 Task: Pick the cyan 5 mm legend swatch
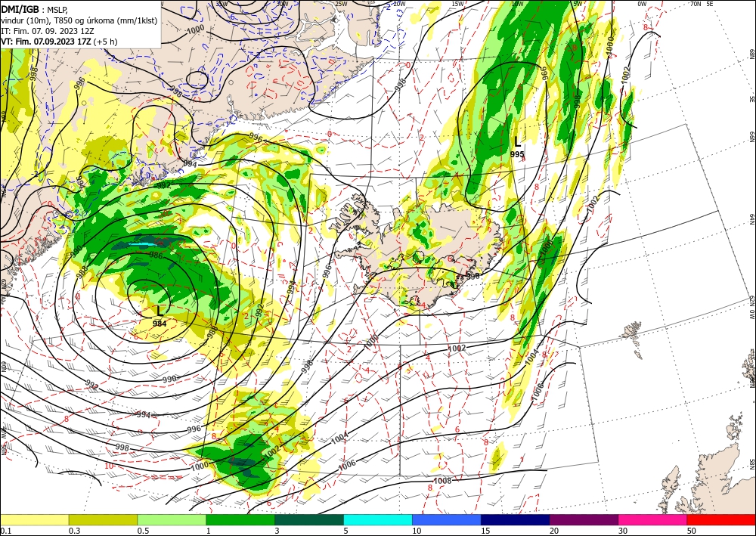click(378, 519)
